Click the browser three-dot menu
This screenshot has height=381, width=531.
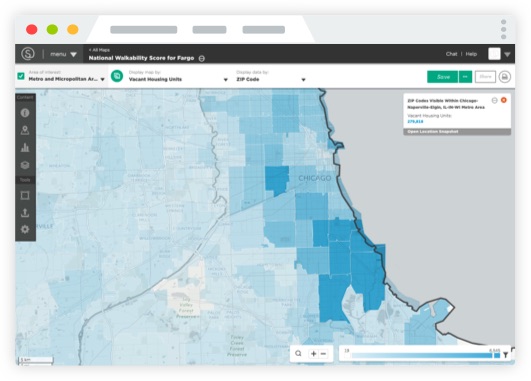pos(504,29)
